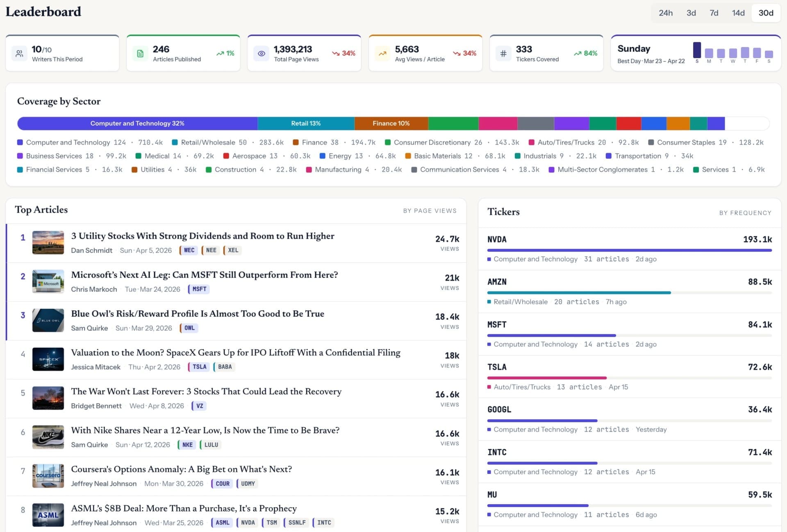This screenshot has height=532, width=787.
Task: Click the Tickers Covered hash icon
Action: 503,54
